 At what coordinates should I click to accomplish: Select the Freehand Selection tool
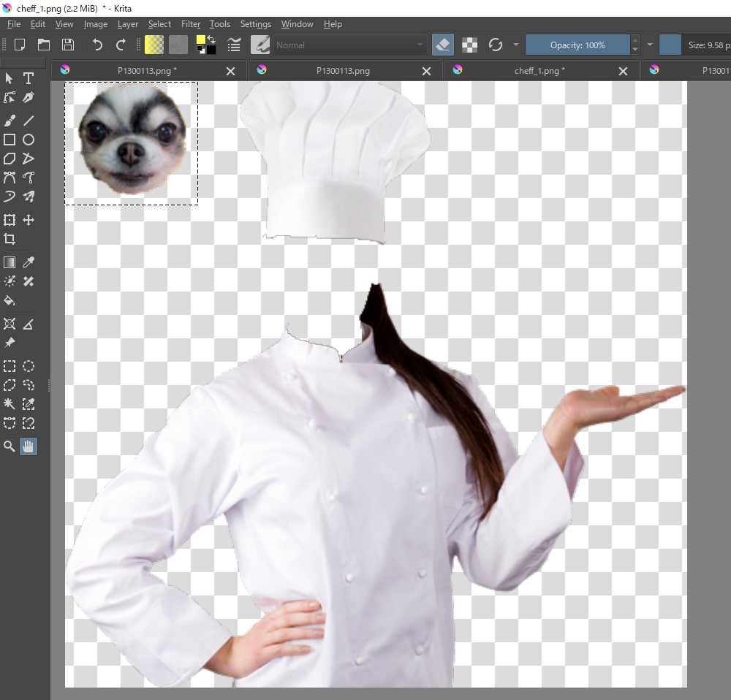[29, 385]
